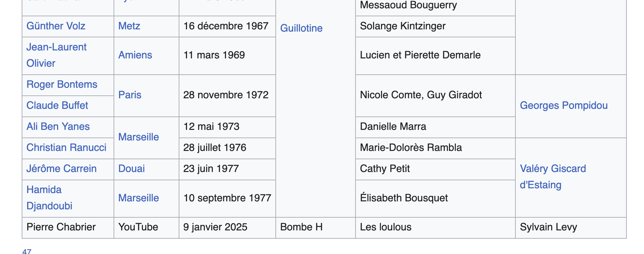
Task: Follow the Valéry Giscard d'Estaing link
Action: (x=553, y=169)
